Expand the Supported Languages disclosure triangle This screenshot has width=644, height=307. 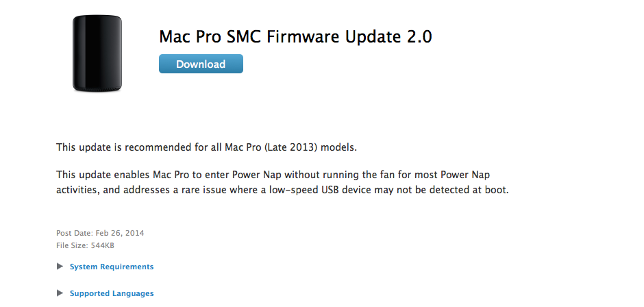[60, 293]
